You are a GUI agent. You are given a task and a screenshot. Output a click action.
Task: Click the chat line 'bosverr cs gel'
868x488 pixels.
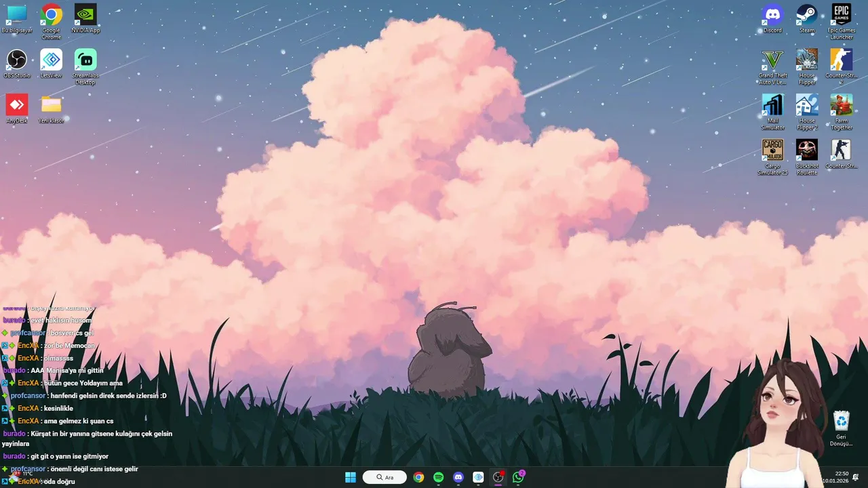tap(72, 333)
